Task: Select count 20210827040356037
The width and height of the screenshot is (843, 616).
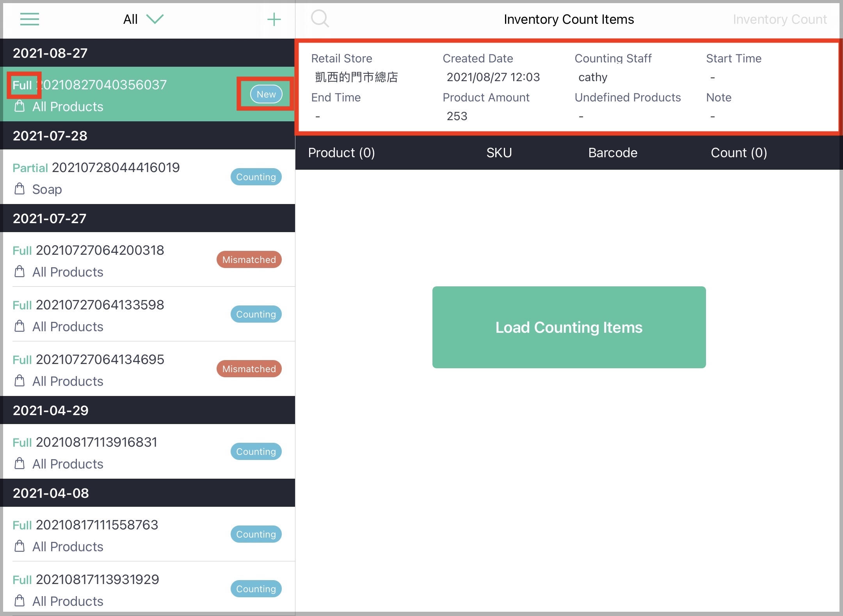Action: tap(148, 94)
